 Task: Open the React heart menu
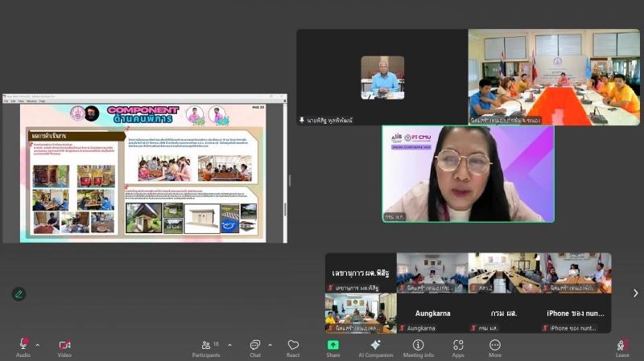click(x=293, y=348)
